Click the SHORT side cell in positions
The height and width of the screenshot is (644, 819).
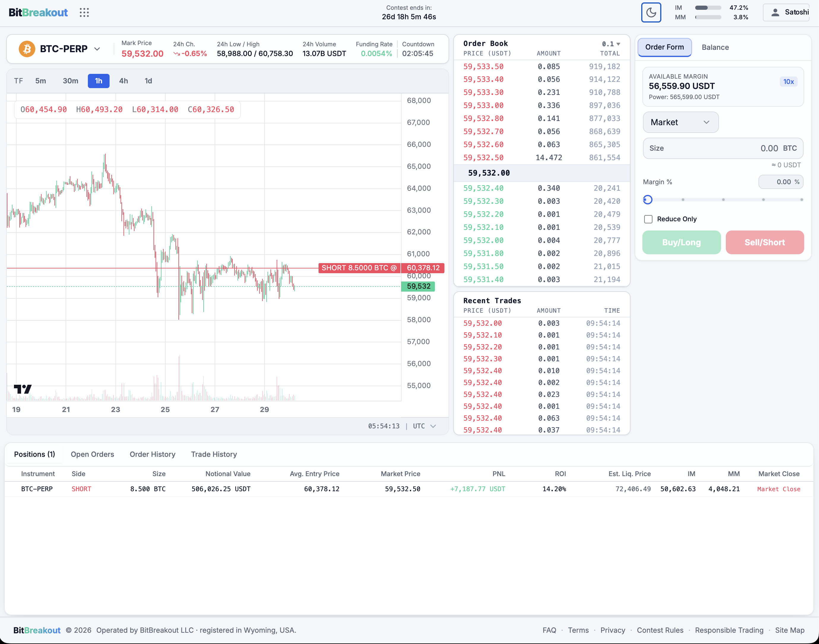82,489
